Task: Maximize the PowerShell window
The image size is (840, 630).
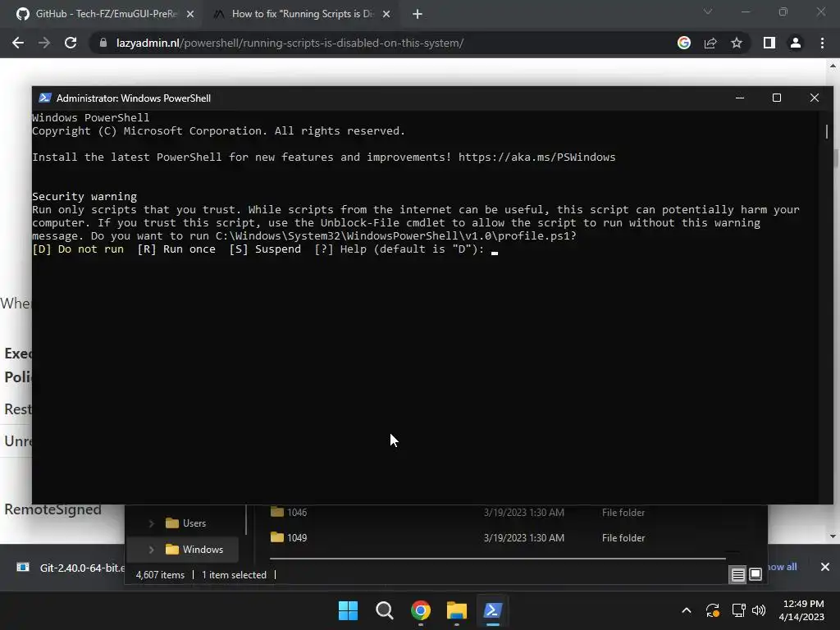Action: 777,98
